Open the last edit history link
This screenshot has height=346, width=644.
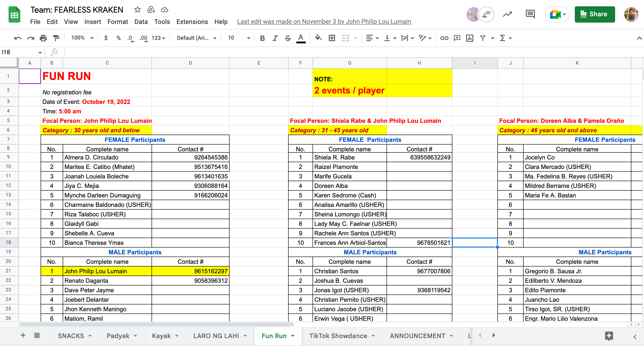tap(324, 22)
